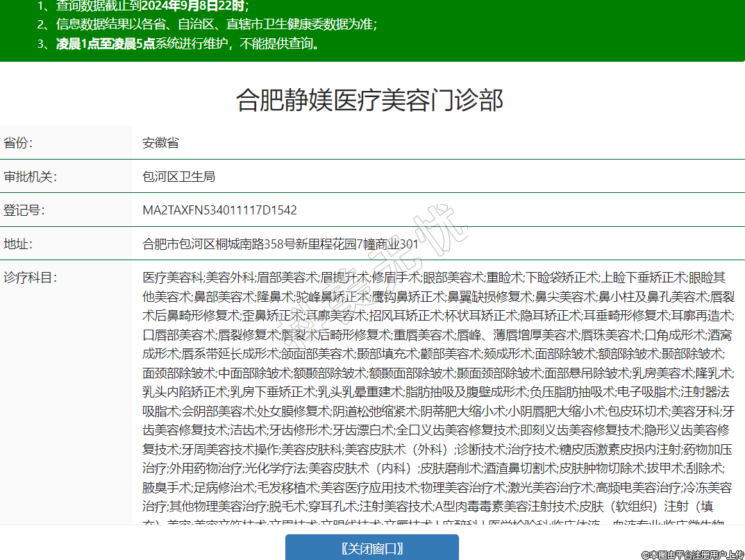Click the 关闭窗口 button
745x560 pixels.
pyautogui.click(x=372, y=548)
